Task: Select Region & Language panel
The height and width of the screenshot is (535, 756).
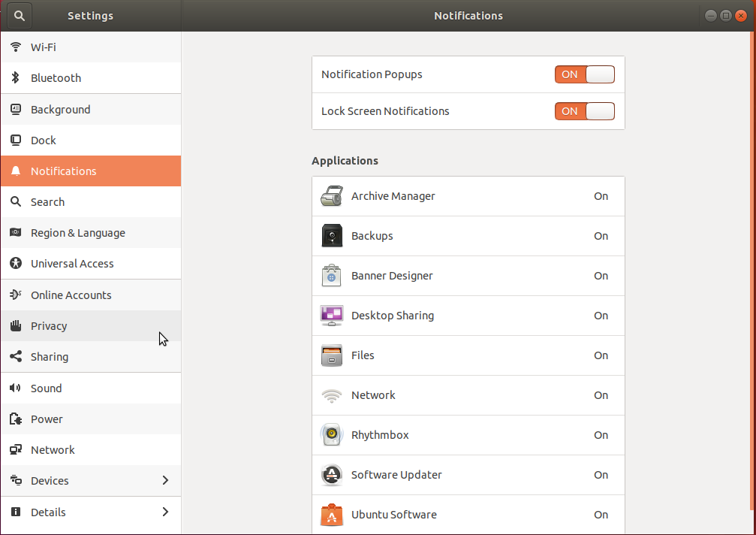Action: [91, 232]
